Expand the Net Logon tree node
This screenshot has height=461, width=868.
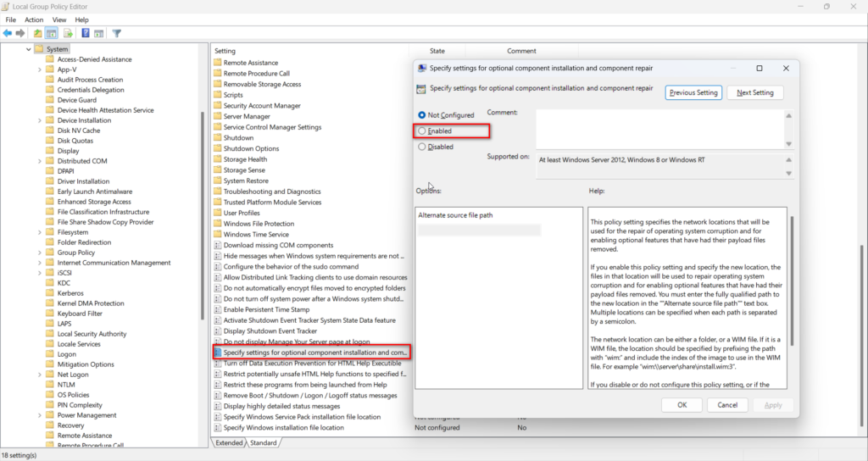tap(39, 375)
